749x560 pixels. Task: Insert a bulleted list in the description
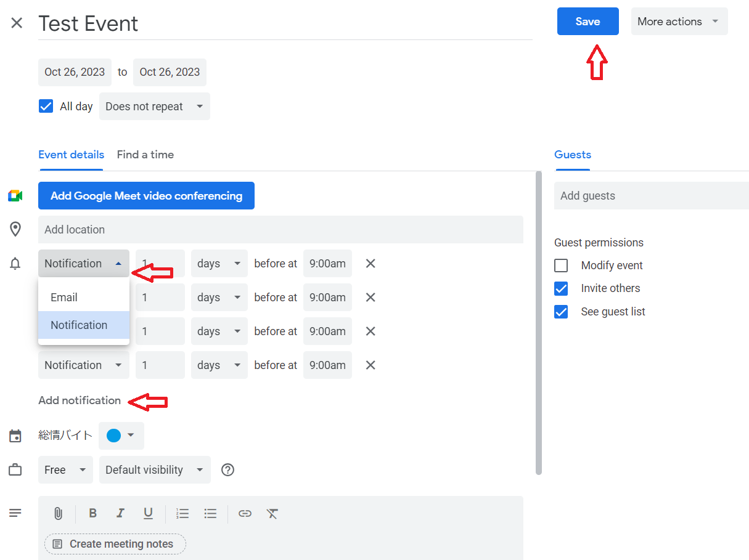pos(211,513)
